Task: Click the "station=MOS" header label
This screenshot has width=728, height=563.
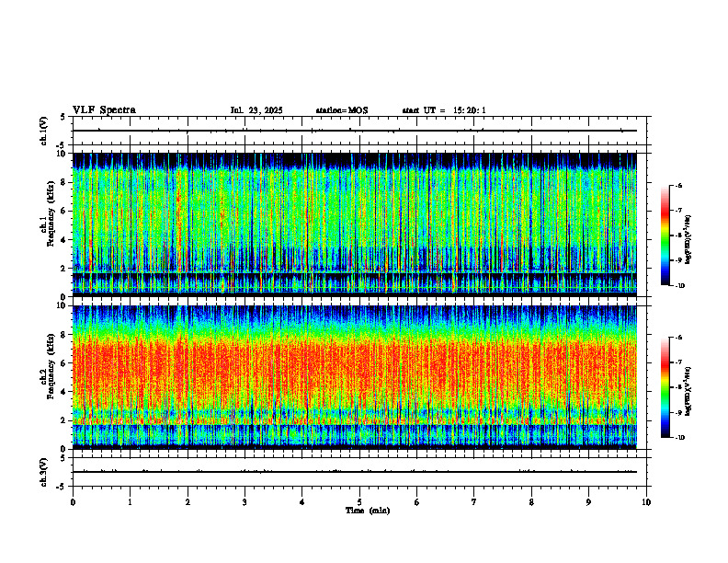Action: click(342, 110)
